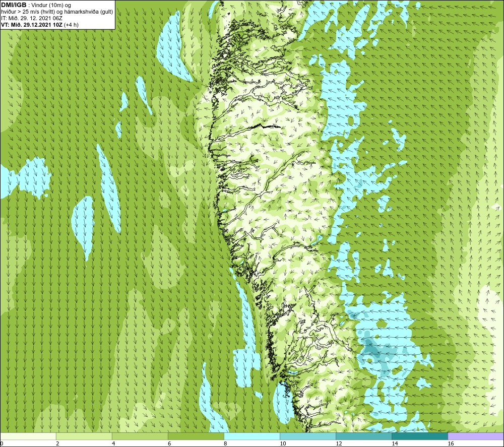Click the legend tick label '10'

(283, 444)
